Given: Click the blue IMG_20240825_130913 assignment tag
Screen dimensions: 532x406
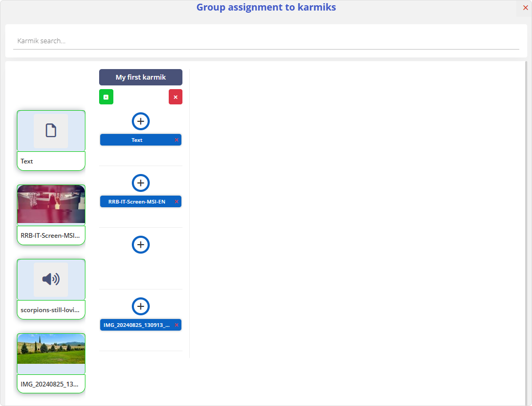Looking at the screenshot, I should click(137, 325).
